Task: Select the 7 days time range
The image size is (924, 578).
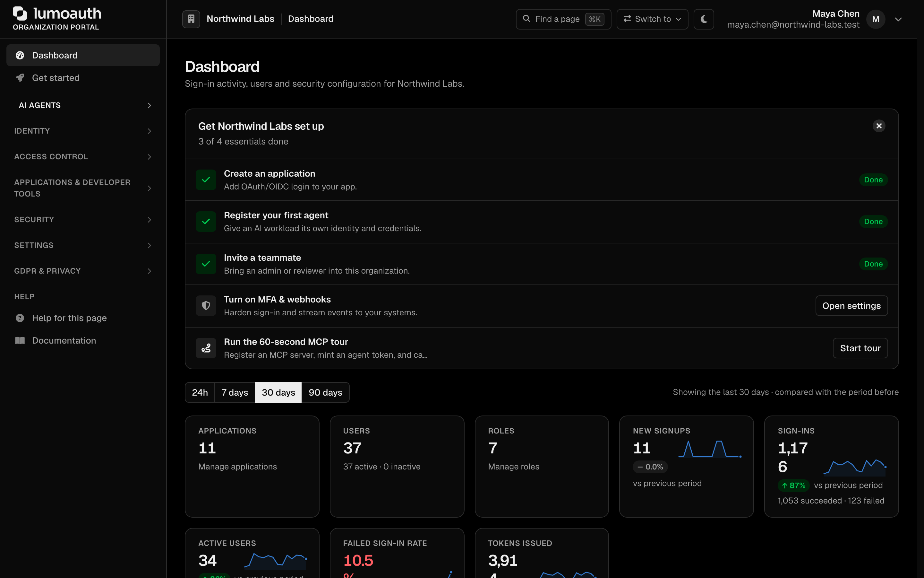Action: pyautogui.click(x=235, y=392)
